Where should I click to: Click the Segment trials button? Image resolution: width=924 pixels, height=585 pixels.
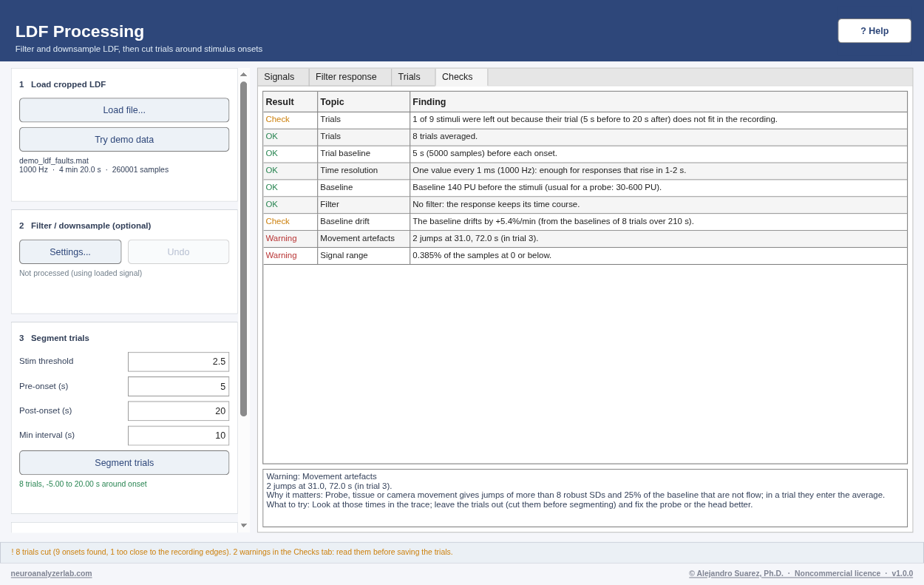[x=124, y=463]
